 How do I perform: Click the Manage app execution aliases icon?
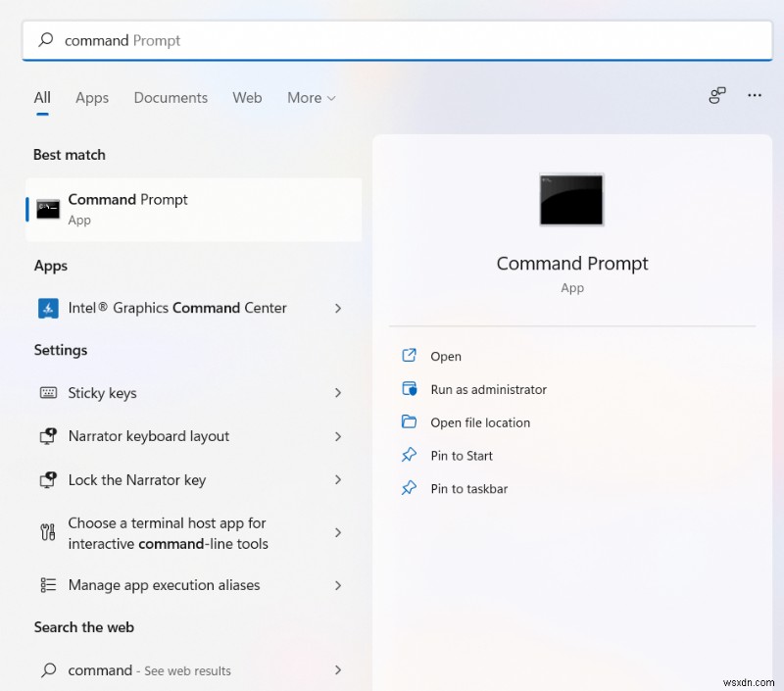click(x=48, y=585)
